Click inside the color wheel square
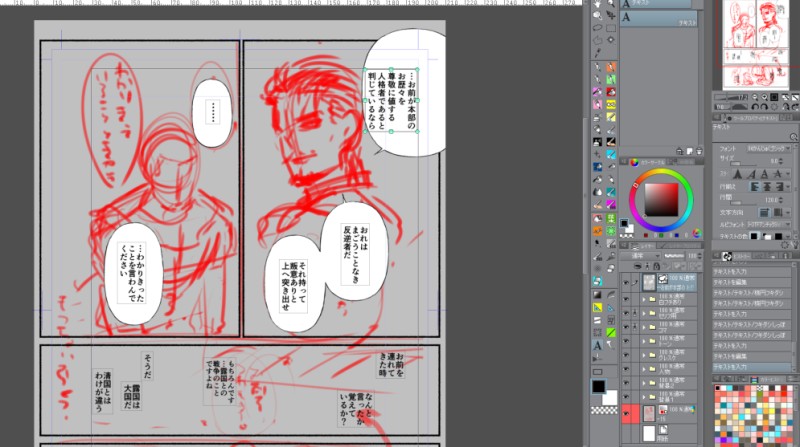The height and width of the screenshot is (447, 800). coord(661,200)
